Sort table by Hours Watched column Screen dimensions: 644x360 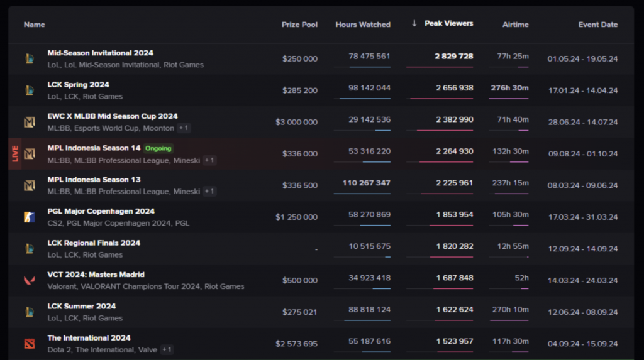coord(363,25)
